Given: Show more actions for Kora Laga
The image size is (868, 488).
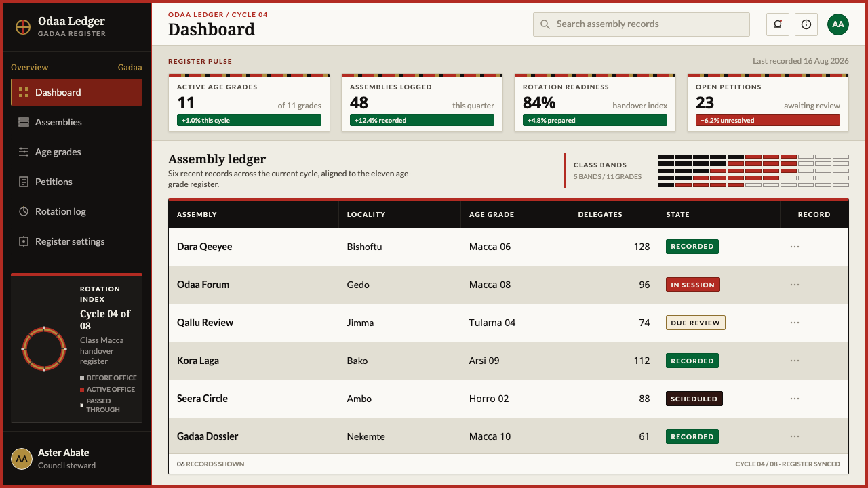Looking at the screenshot, I should [795, 361].
